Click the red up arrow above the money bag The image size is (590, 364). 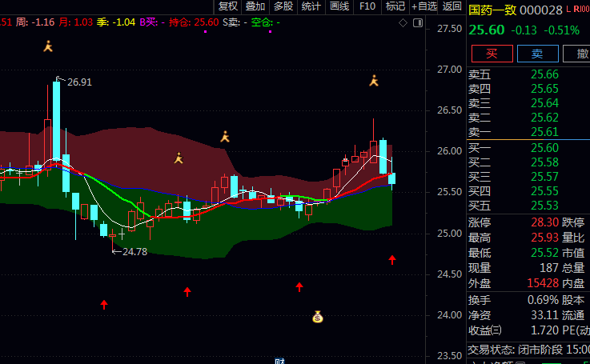click(299, 287)
